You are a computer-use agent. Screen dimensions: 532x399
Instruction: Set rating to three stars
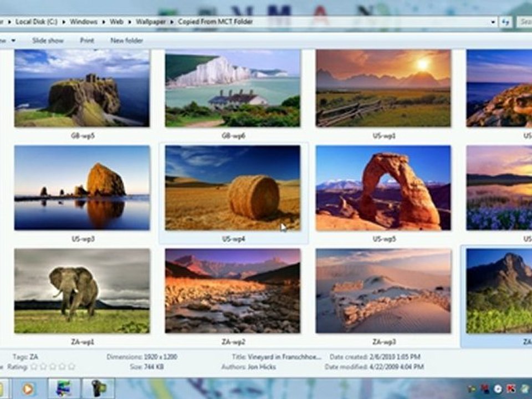(x=53, y=366)
